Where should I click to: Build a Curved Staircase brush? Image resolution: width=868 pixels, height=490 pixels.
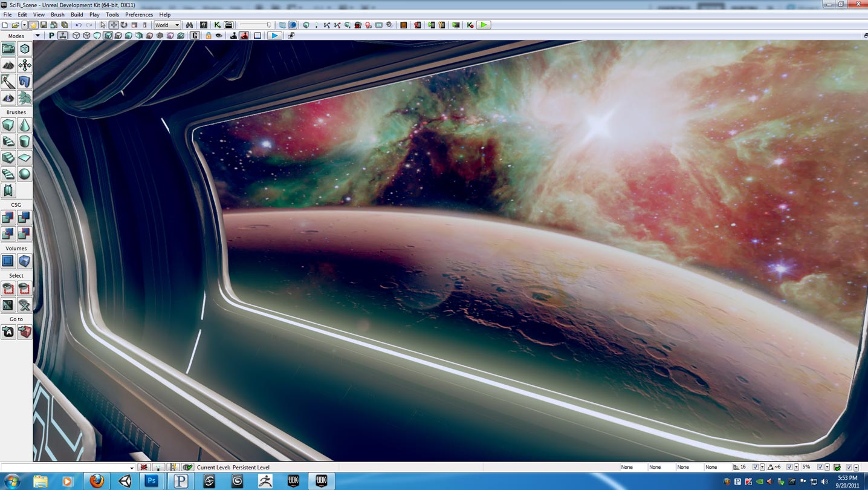(8, 142)
